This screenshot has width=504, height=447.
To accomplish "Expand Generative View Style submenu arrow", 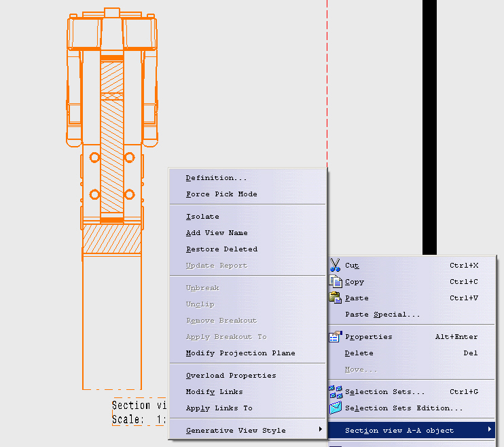I will pyautogui.click(x=320, y=429).
